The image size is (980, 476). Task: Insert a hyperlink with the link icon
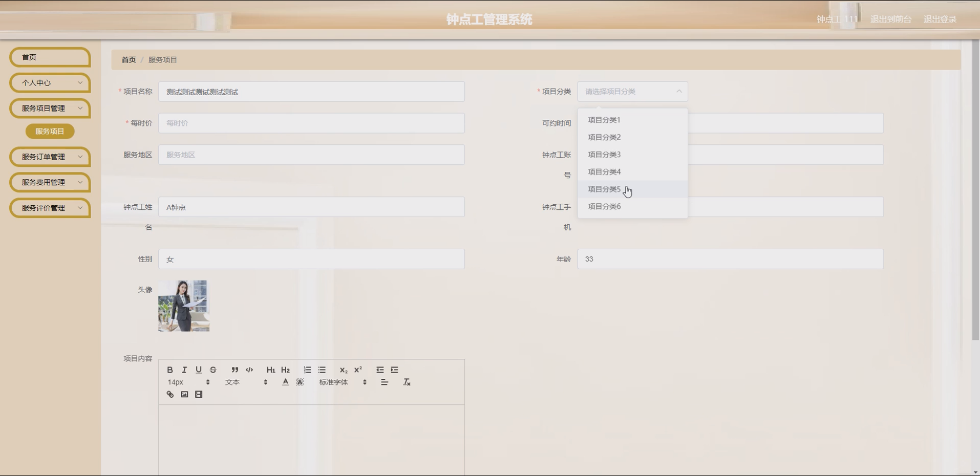click(170, 394)
